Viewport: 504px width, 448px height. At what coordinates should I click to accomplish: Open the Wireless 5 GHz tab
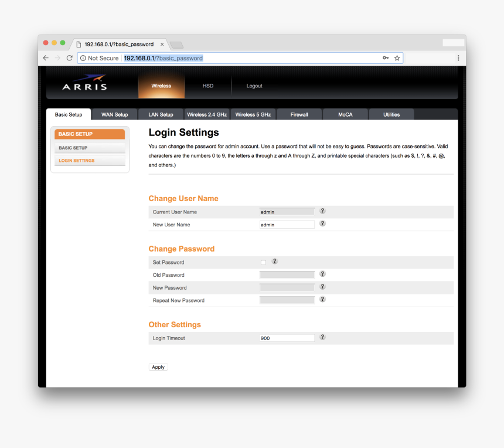point(253,114)
